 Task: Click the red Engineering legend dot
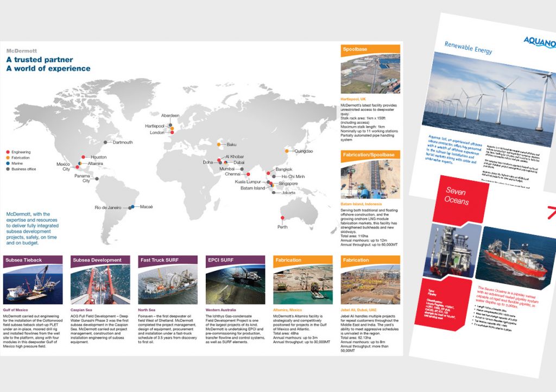pos(7,153)
